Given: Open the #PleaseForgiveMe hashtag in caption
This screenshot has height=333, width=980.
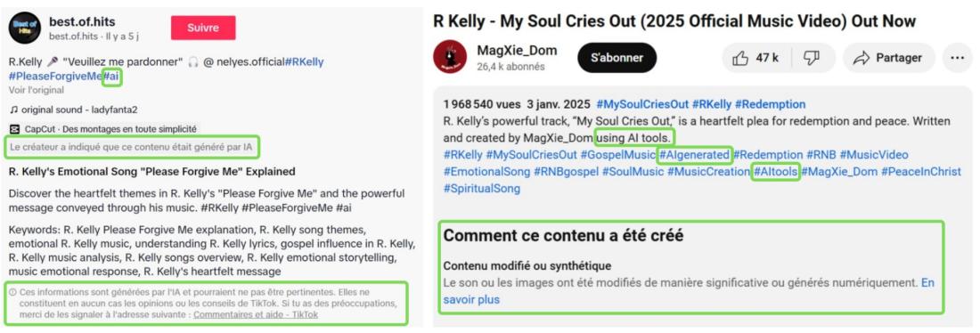Looking at the screenshot, I should pyautogui.click(x=55, y=77).
